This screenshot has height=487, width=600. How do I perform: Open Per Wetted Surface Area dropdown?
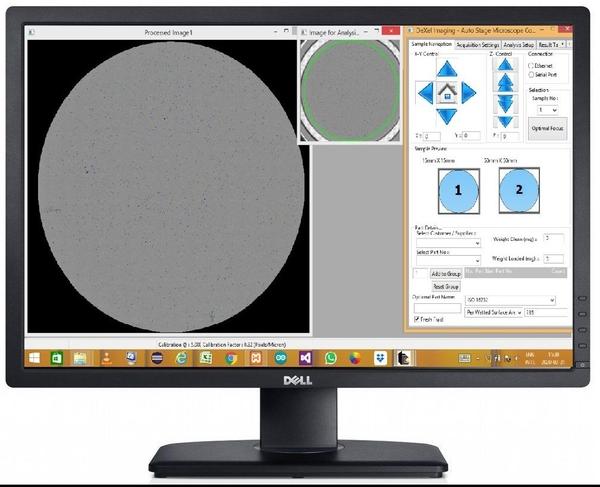coord(494,313)
